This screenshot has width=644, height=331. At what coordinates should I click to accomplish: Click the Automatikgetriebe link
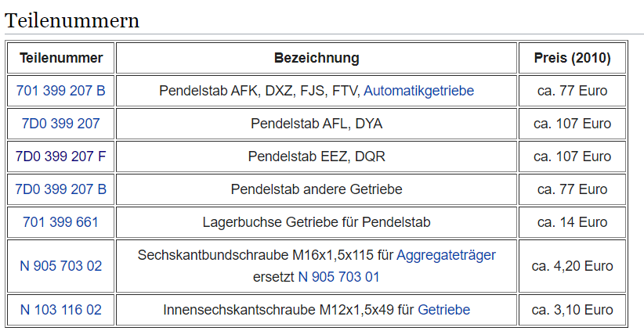pyautogui.click(x=418, y=91)
